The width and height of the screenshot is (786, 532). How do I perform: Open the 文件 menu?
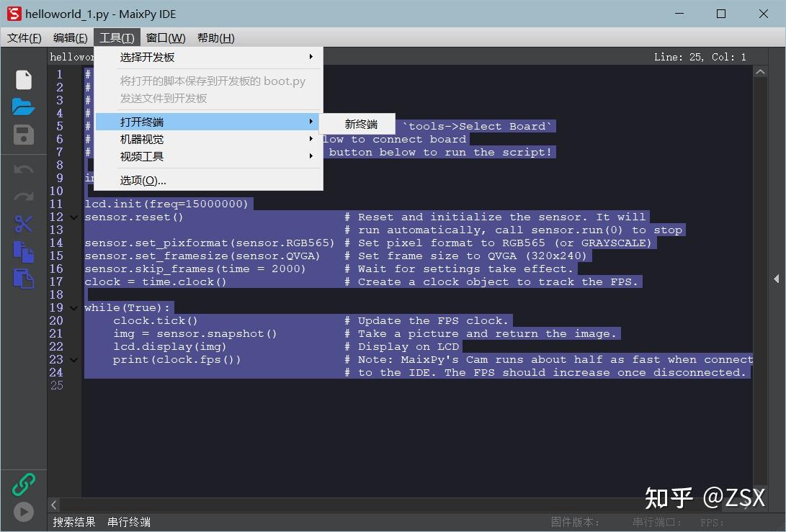[24, 37]
